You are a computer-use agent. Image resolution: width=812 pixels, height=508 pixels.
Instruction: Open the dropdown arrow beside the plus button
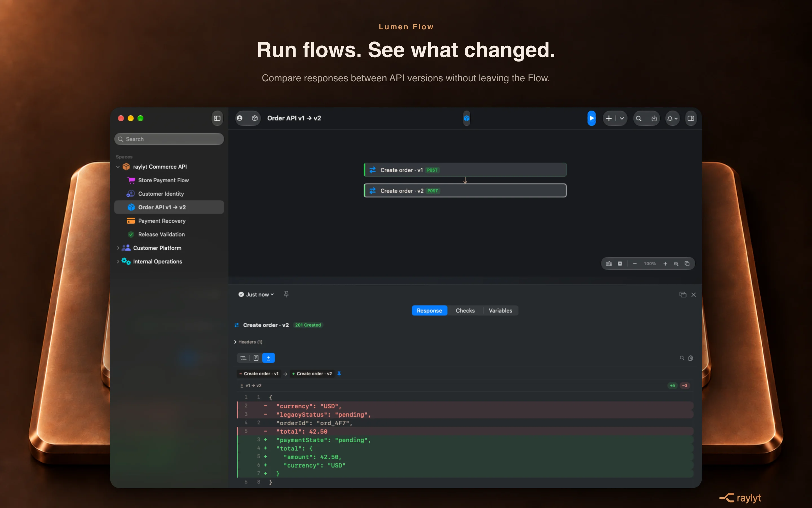coord(622,118)
